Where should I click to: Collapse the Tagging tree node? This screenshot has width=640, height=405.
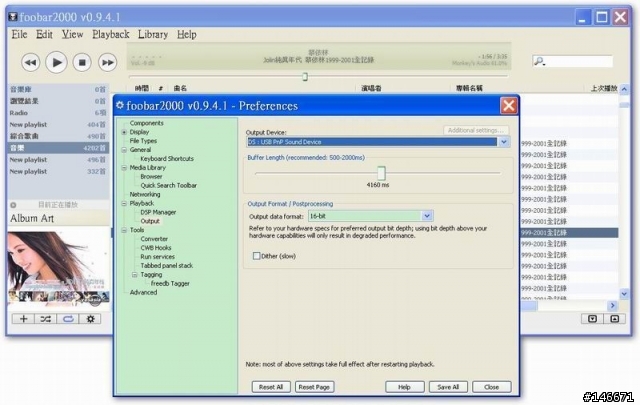[134, 275]
